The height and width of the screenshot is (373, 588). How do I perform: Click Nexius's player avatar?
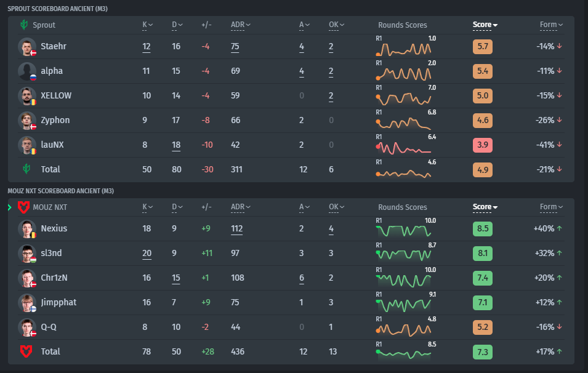click(x=27, y=229)
